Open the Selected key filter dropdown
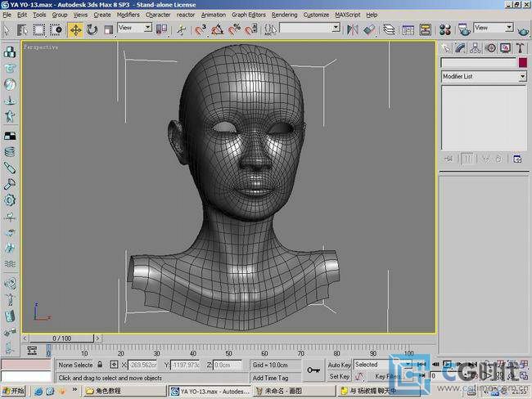 coord(383,365)
